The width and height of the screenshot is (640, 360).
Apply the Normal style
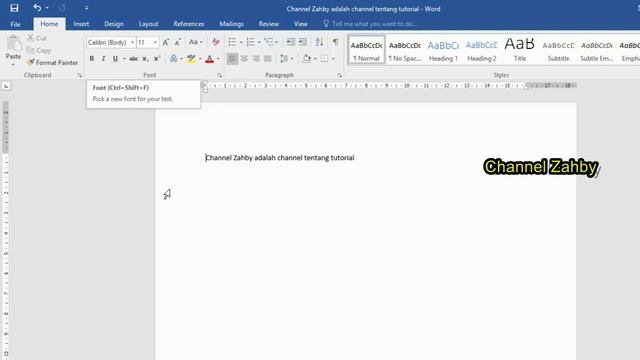coord(367,50)
